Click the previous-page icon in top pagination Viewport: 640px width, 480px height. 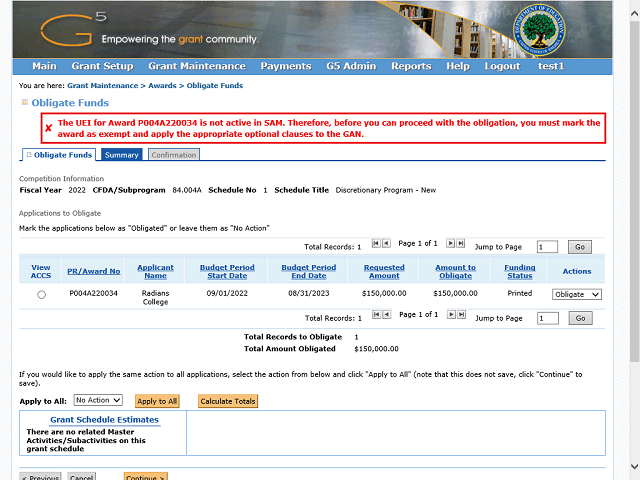click(x=386, y=243)
